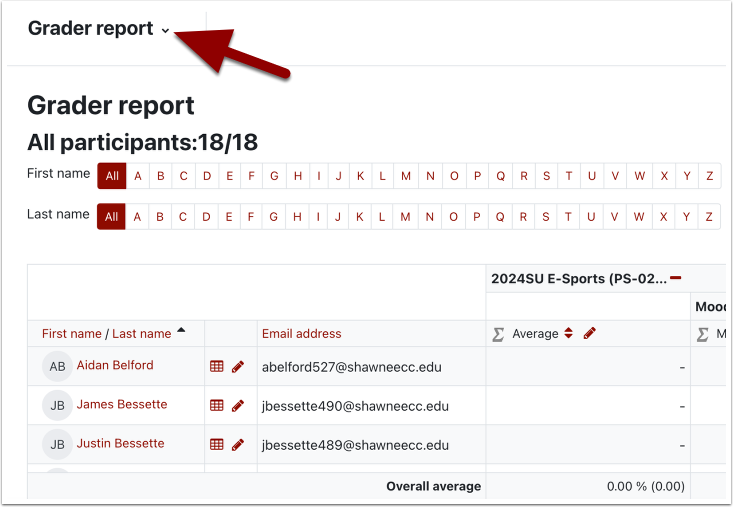Collapse the 2024SU E-Sports category

click(x=676, y=278)
